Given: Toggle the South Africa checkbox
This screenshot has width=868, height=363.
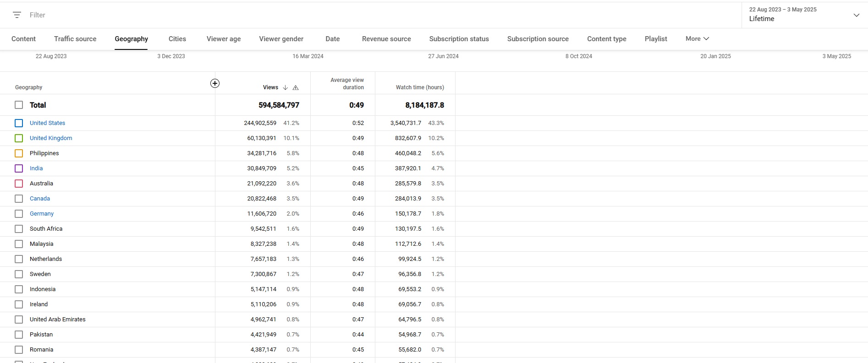Looking at the screenshot, I should 19,229.
